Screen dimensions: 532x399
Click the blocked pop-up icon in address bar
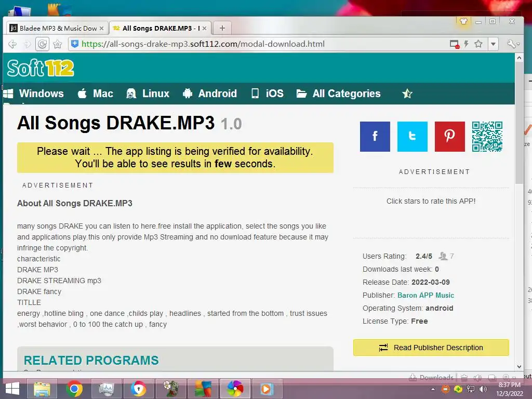[x=454, y=44]
